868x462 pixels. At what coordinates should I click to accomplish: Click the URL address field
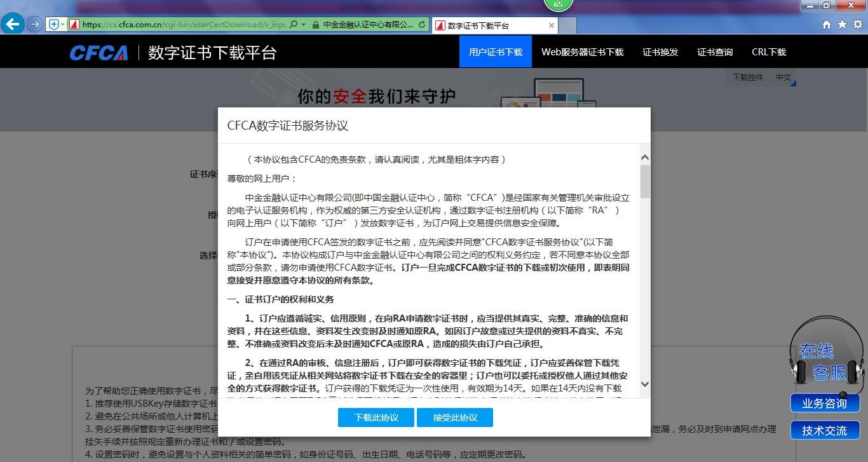pos(184,25)
